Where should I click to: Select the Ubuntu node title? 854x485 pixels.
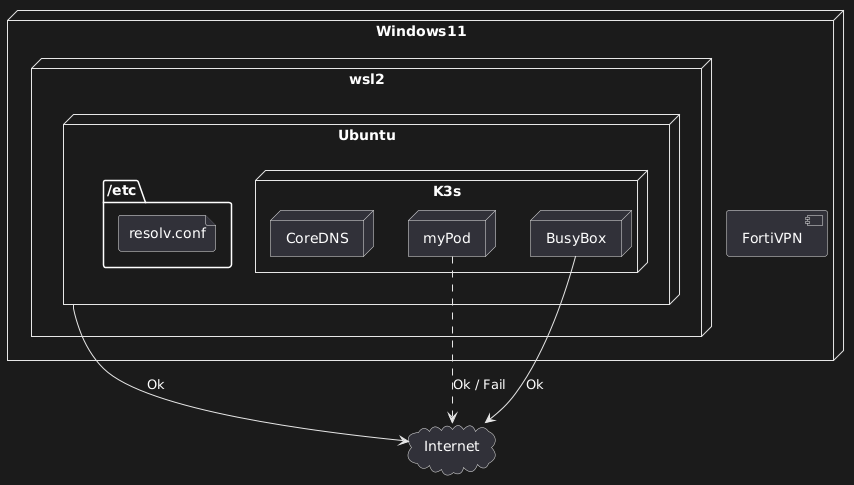tap(367, 135)
